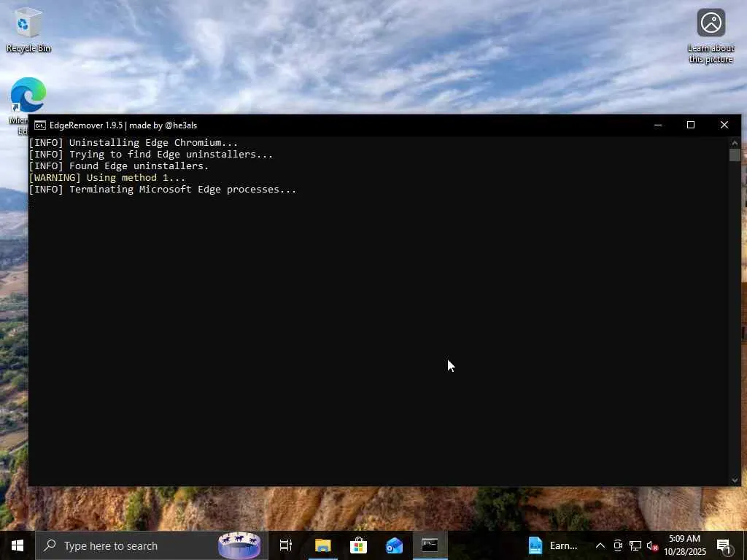Click the line 'Terminating Microsoft Edge processes...'
This screenshot has height=560, width=747.
click(x=163, y=189)
